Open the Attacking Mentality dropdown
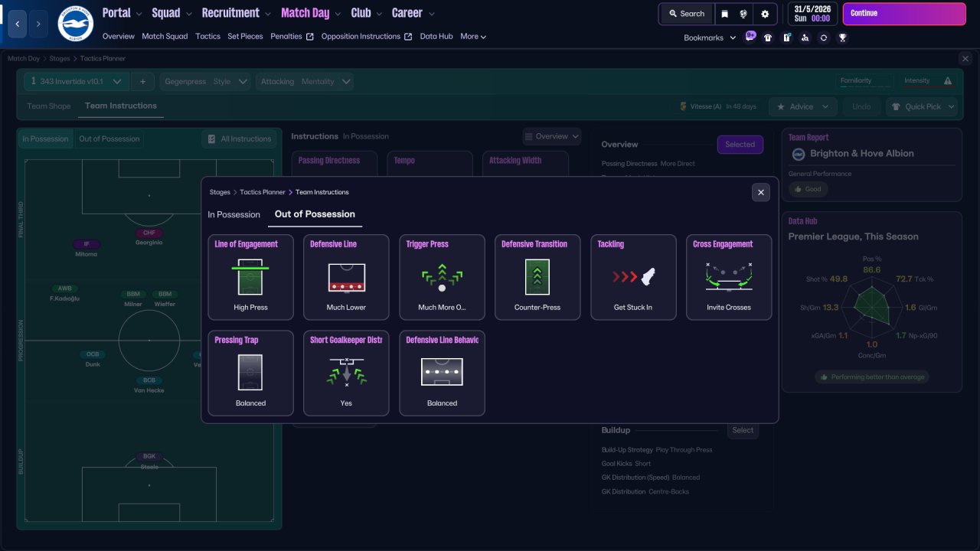980x551 pixels. (x=305, y=81)
